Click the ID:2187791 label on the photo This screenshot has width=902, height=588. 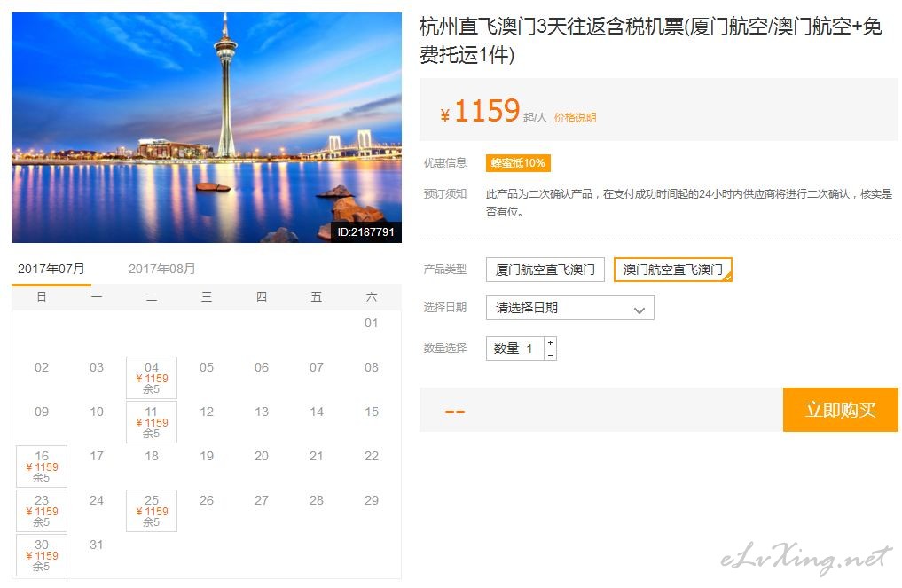pos(366,232)
